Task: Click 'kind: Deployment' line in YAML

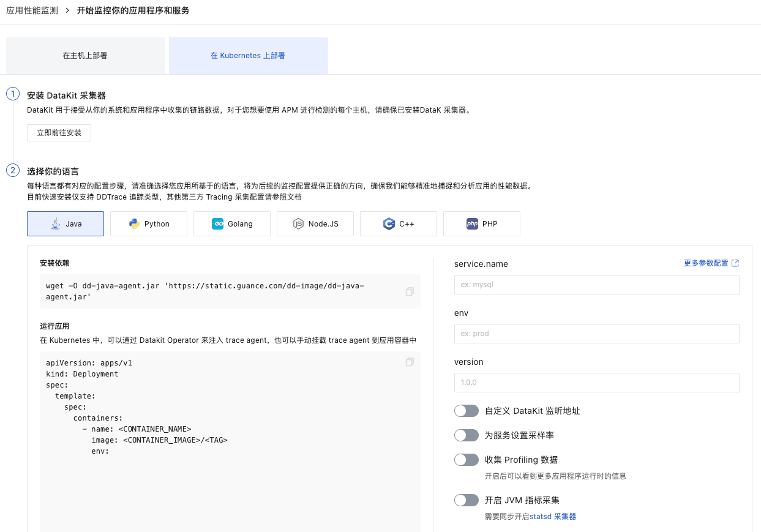Action: pos(82,374)
